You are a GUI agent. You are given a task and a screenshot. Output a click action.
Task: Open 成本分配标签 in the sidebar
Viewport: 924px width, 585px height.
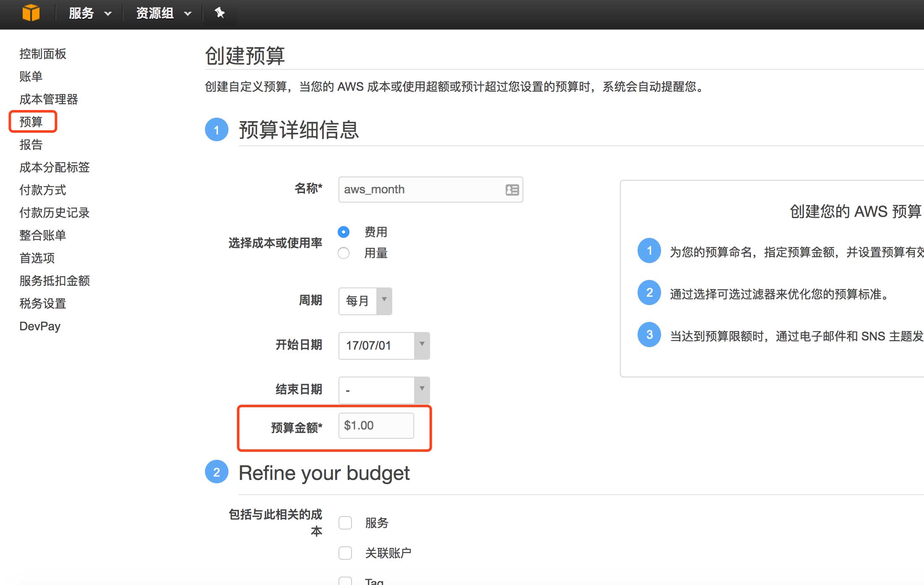point(55,167)
